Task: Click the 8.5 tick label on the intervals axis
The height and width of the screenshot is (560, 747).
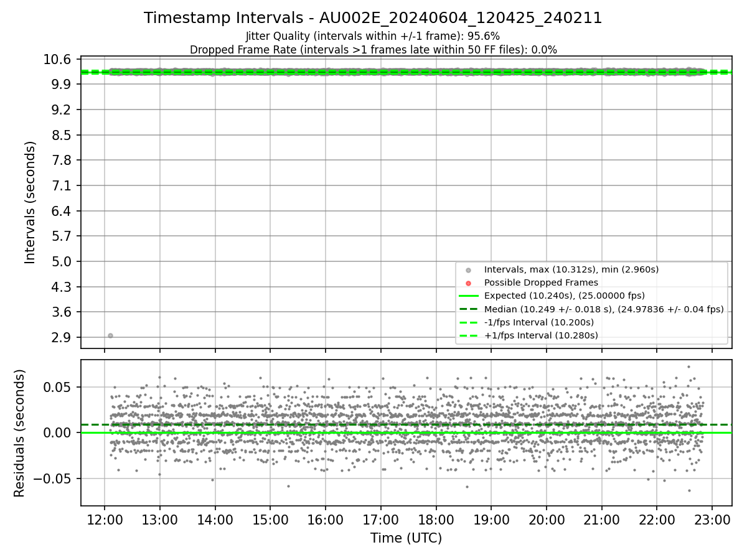Action: click(62, 135)
